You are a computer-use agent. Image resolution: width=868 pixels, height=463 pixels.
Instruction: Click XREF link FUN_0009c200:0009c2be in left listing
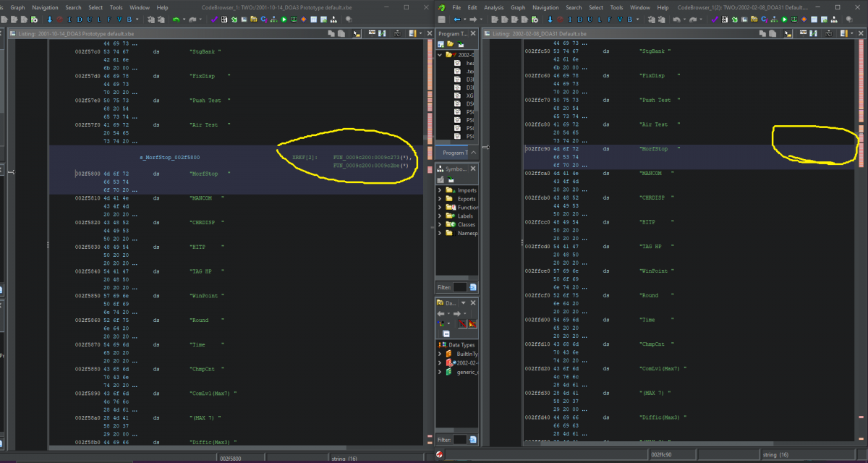[370, 165]
